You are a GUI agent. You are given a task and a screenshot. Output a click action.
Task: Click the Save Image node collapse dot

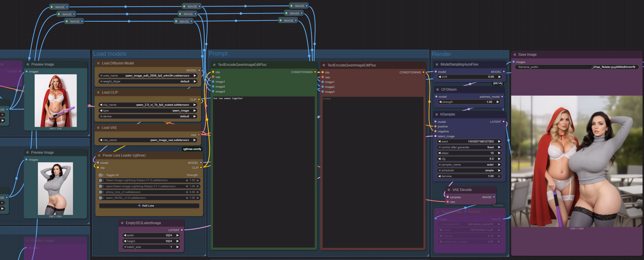515,55
